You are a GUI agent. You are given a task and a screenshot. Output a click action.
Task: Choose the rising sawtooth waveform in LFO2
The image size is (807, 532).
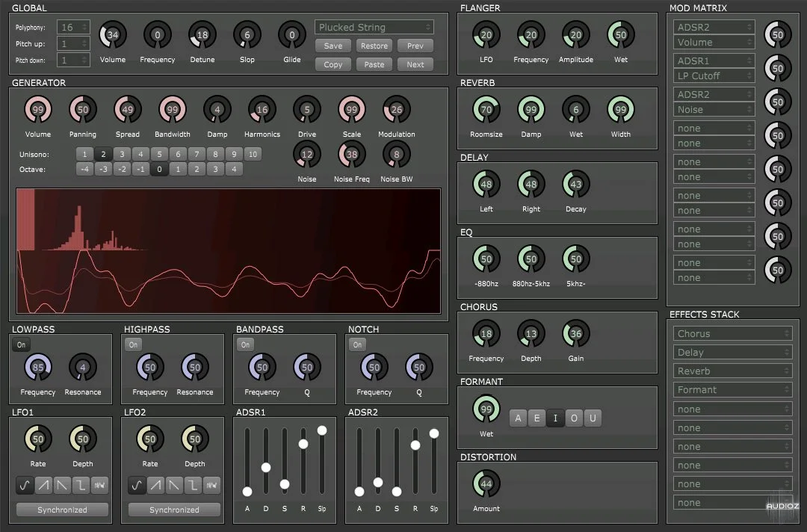(x=155, y=485)
